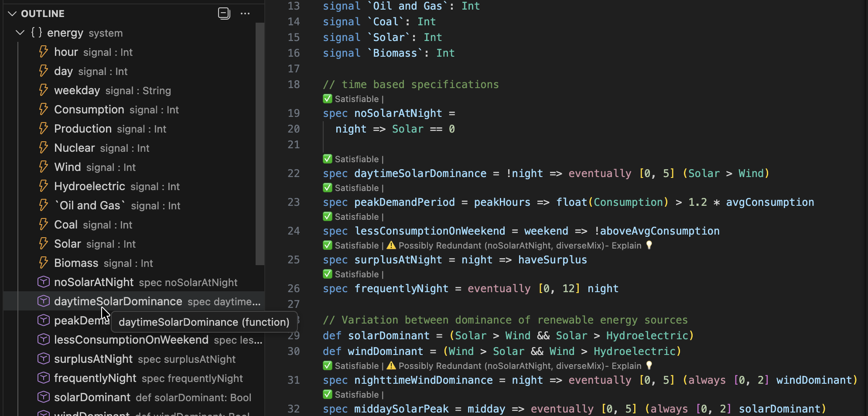Open the More Actions menu in Outline panel
This screenshot has height=416, width=868.
pos(245,14)
